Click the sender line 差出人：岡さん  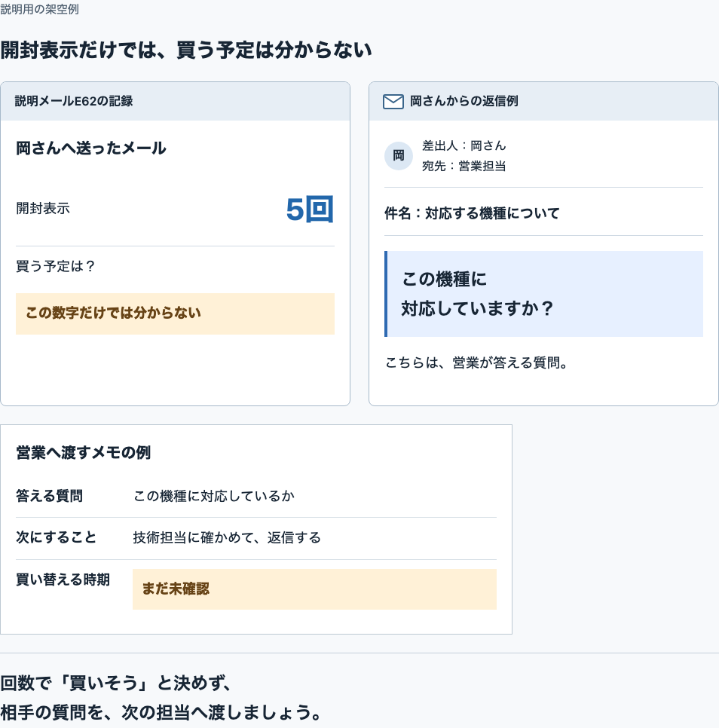click(x=464, y=145)
